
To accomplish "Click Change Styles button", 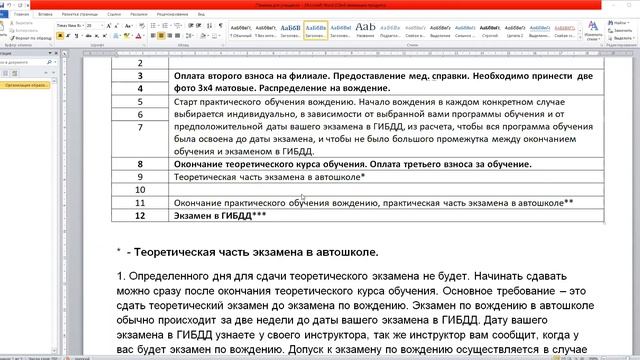I will (593, 30).
